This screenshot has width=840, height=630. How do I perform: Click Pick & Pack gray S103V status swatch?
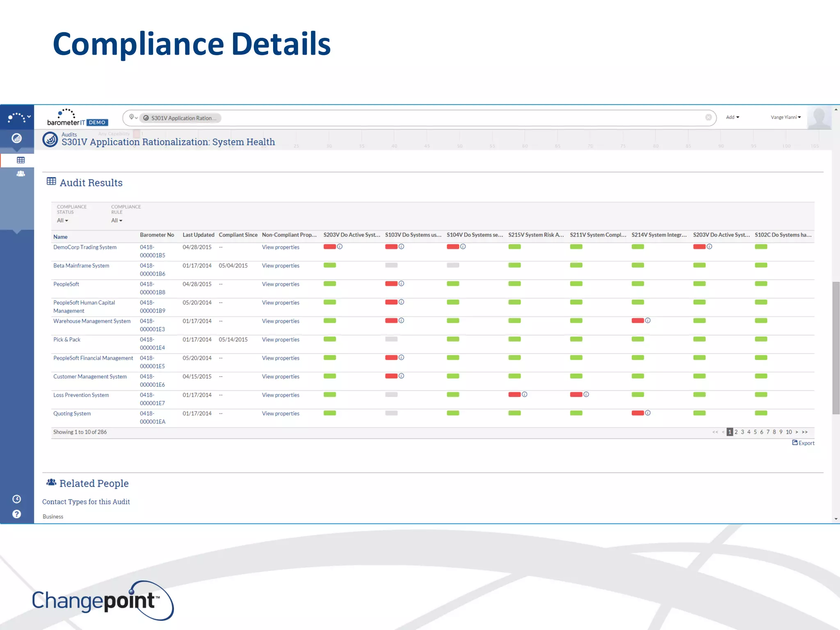(x=391, y=339)
